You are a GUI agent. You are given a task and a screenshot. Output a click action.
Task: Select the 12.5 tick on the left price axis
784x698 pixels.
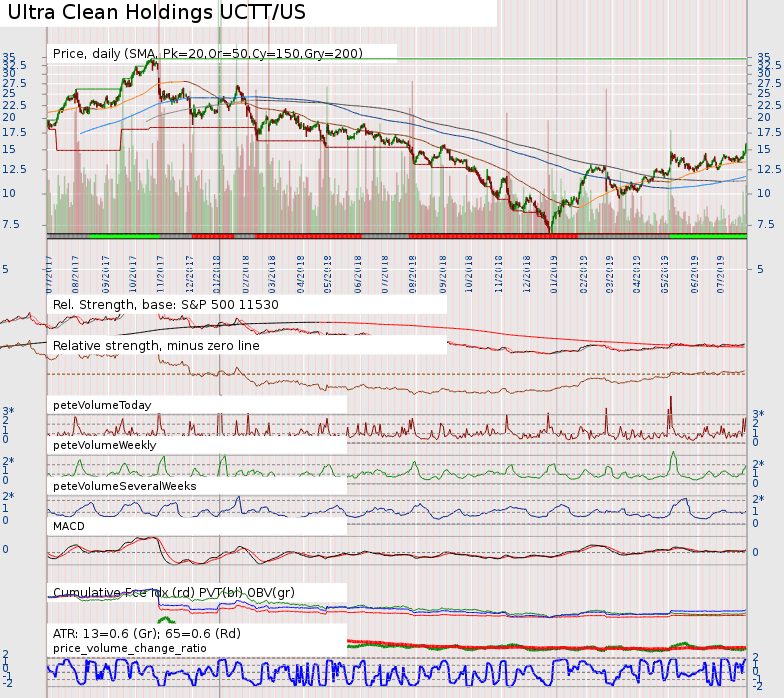click(x=14, y=170)
